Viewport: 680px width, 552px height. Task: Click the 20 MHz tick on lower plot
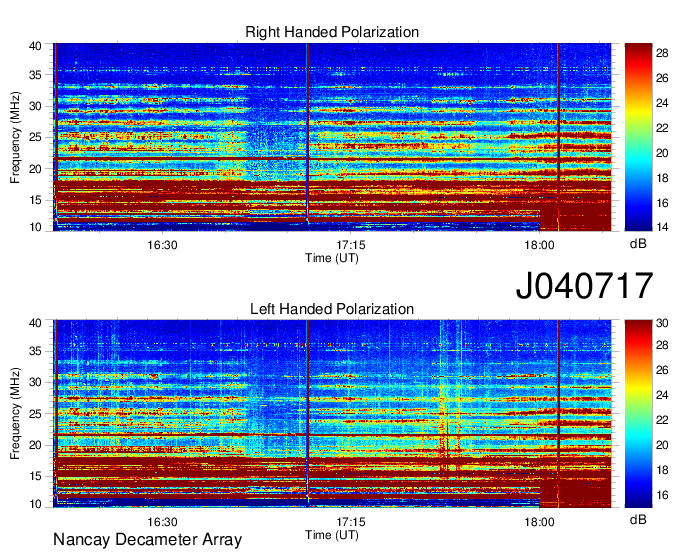35,445
